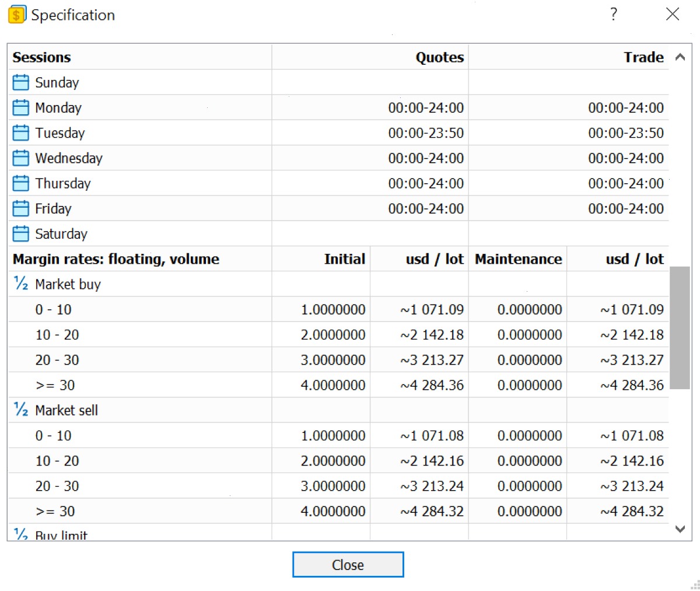This screenshot has height=591, width=700.
Task: Select the Margin rates: floating, volume header
Action: coord(116,259)
